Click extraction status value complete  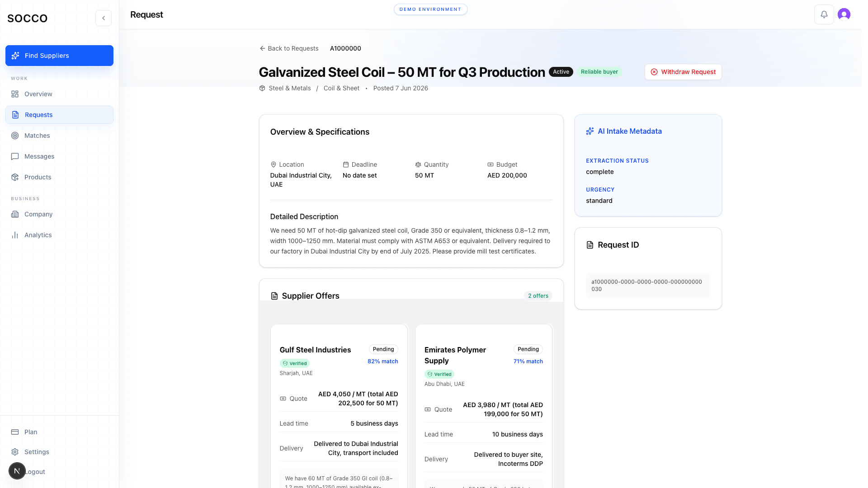coord(599,172)
